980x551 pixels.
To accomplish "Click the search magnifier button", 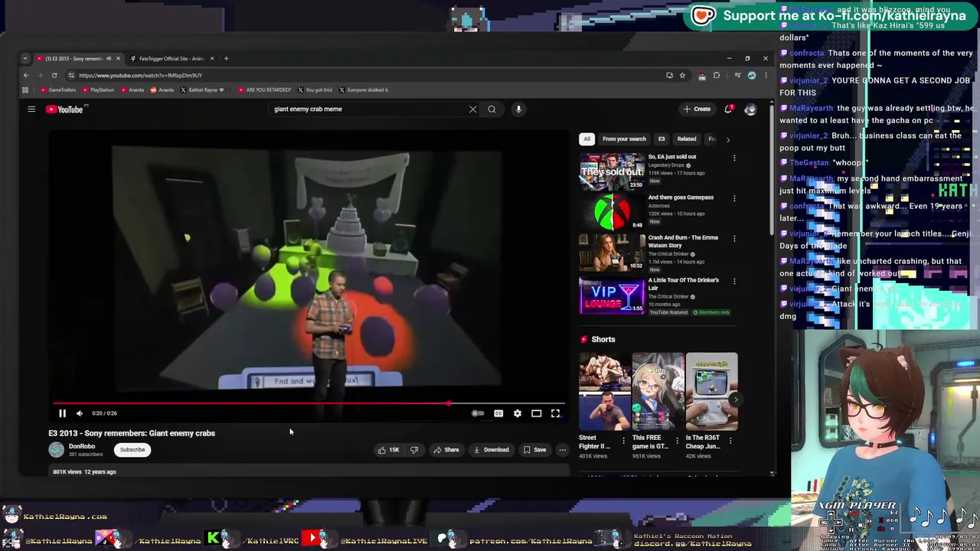I will point(492,109).
